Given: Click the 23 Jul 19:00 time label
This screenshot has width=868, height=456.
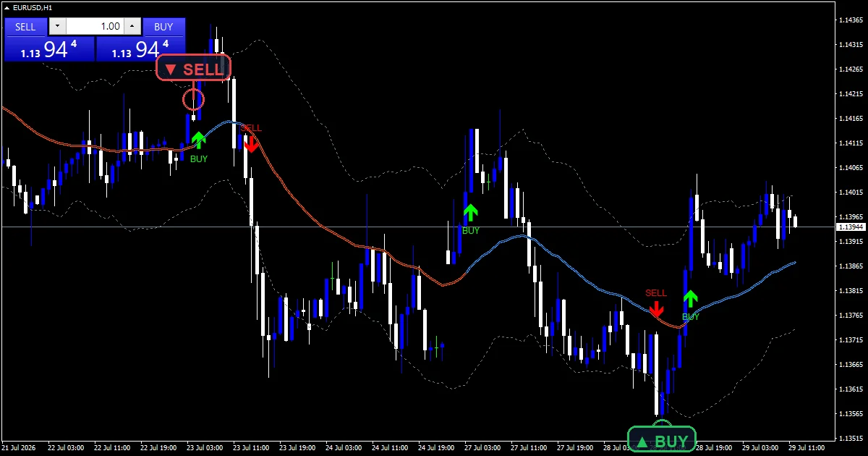Looking at the screenshot, I should click(x=297, y=448).
